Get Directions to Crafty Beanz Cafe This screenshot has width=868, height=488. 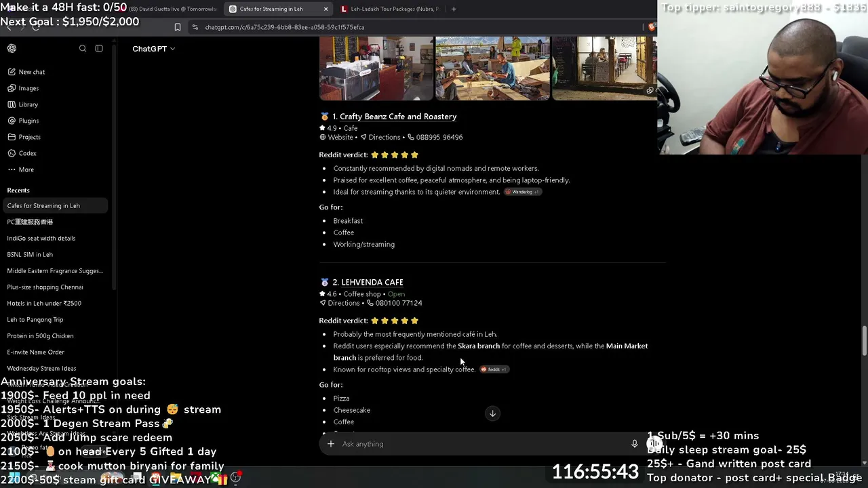380,137
